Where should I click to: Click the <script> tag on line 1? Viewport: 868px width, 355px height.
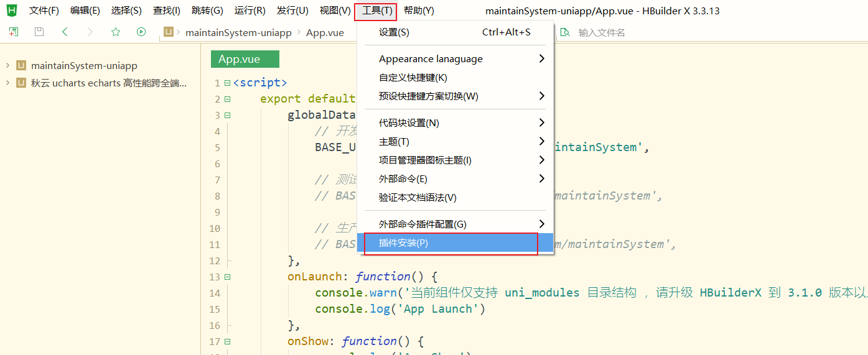[x=260, y=83]
